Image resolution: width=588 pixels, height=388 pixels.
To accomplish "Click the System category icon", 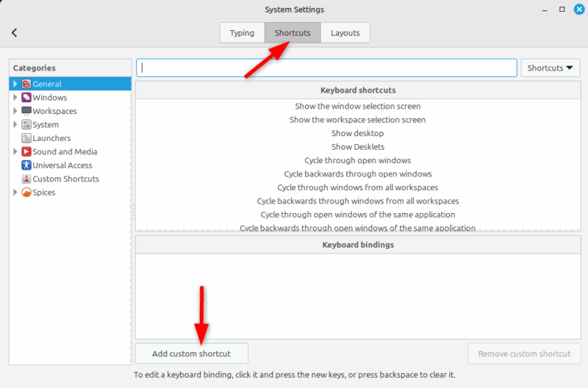I will tap(26, 124).
